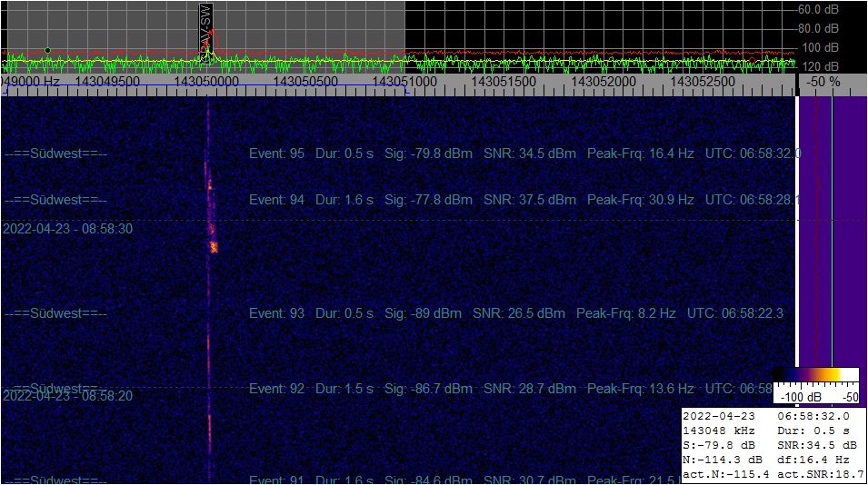Click the -60.0 dB amplitude scale label

point(818,9)
